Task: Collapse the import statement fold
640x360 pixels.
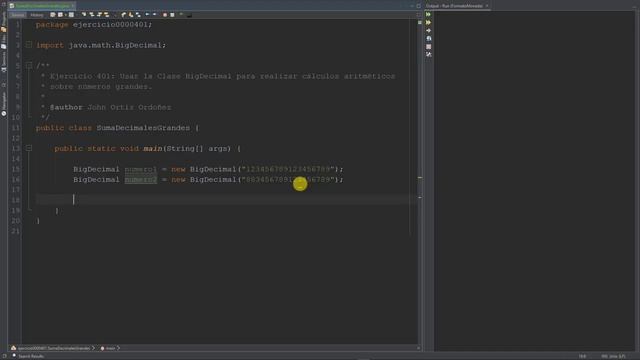Action: tap(29, 44)
